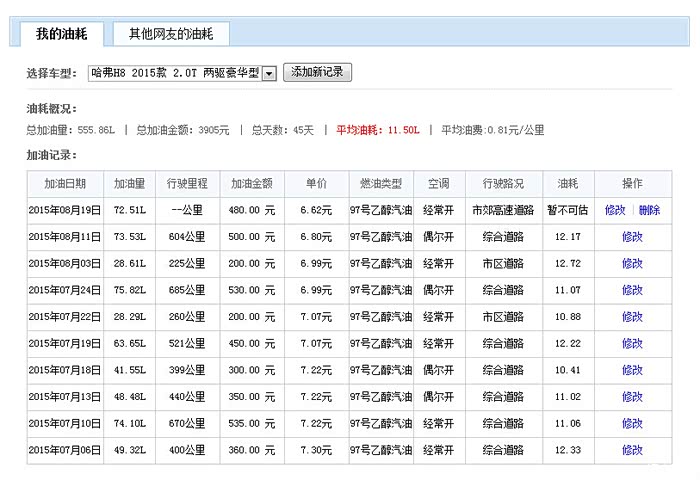Click 删除 for 2015年08月19日 record
This screenshot has width=700, height=480.
point(649,210)
